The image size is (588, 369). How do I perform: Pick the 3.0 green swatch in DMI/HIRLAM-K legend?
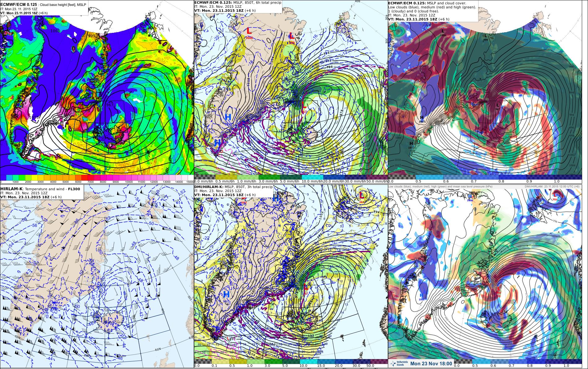click(x=274, y=361)
